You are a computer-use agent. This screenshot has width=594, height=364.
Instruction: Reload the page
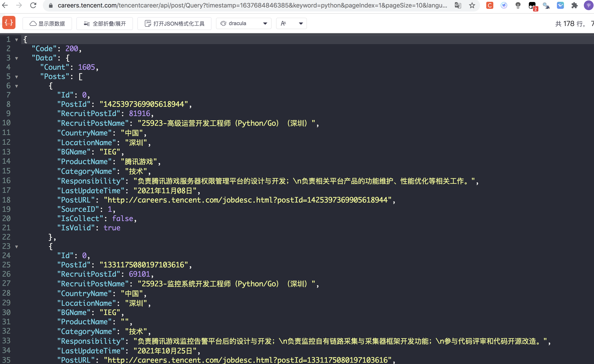tap(33, 5)
